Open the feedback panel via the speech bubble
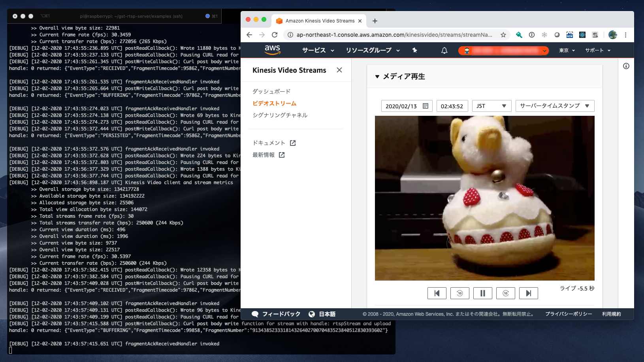Viewport: 644px width, 362px height. 255,313
